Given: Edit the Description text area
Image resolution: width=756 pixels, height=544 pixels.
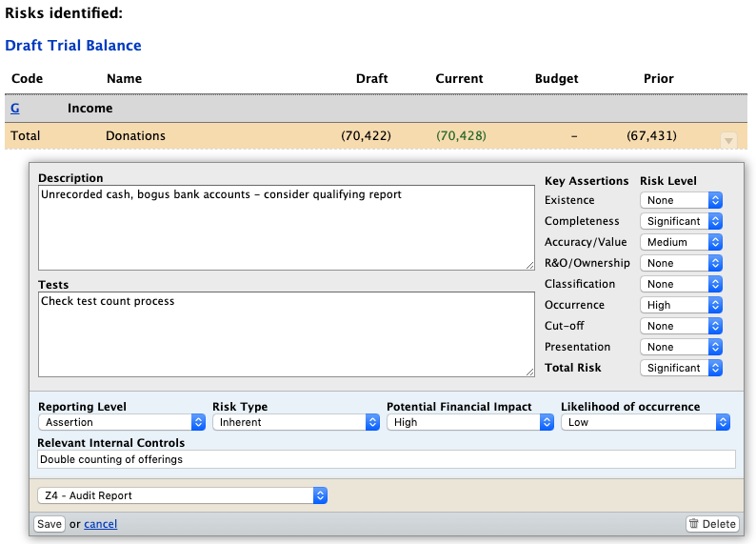Looking at the screenshot, I should (287, 228).
